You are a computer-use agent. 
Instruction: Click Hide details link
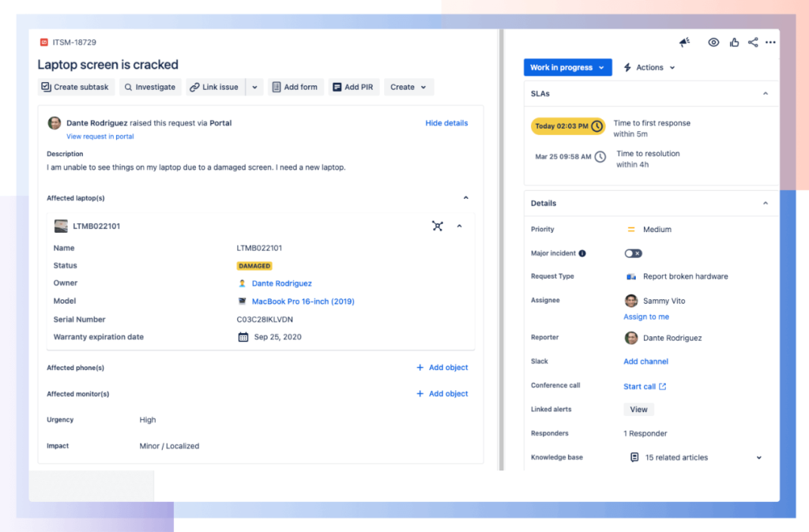click(x=446, y=123)
